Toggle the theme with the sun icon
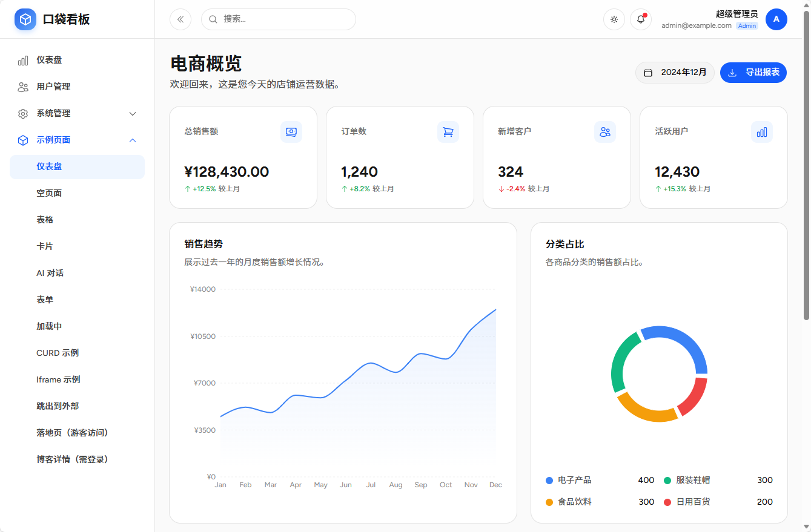Screen dimensions: 811x532 (x=614, y=19)
